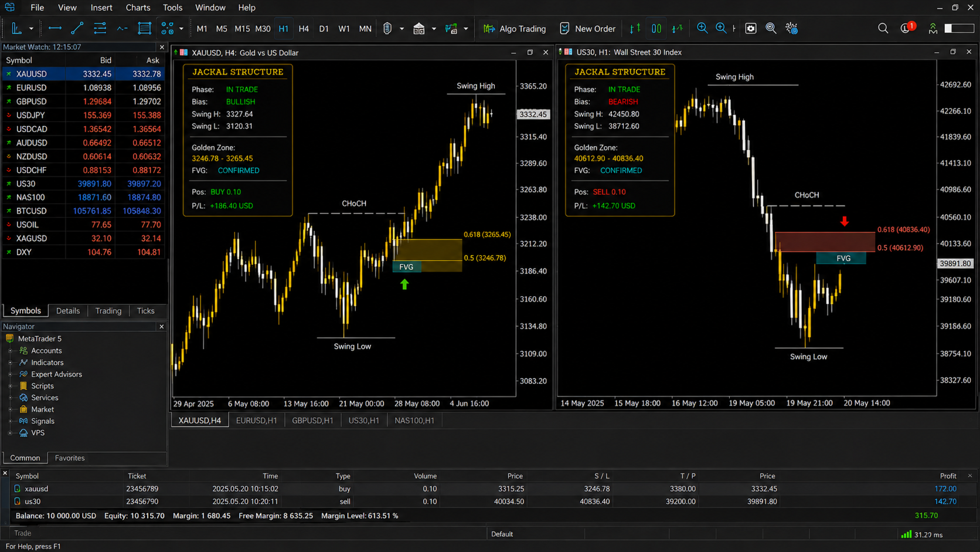
Task: Expand Scripts node in Navigator
Action: point(10,386)
